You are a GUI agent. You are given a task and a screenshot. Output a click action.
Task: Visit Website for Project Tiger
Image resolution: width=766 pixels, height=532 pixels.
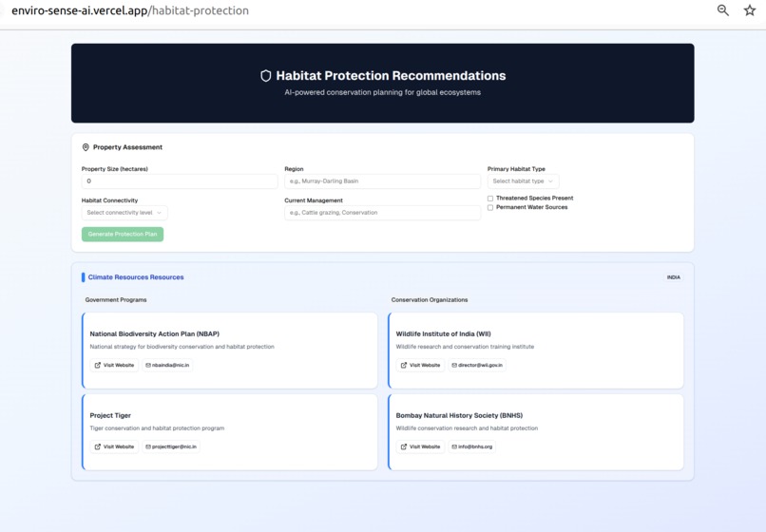tap(114, 446)
